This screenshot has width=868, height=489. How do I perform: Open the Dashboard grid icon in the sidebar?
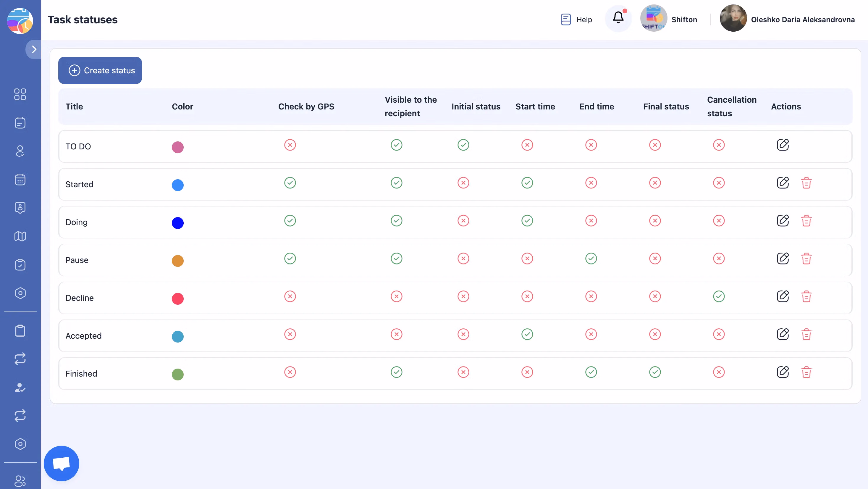coord(20,95)
